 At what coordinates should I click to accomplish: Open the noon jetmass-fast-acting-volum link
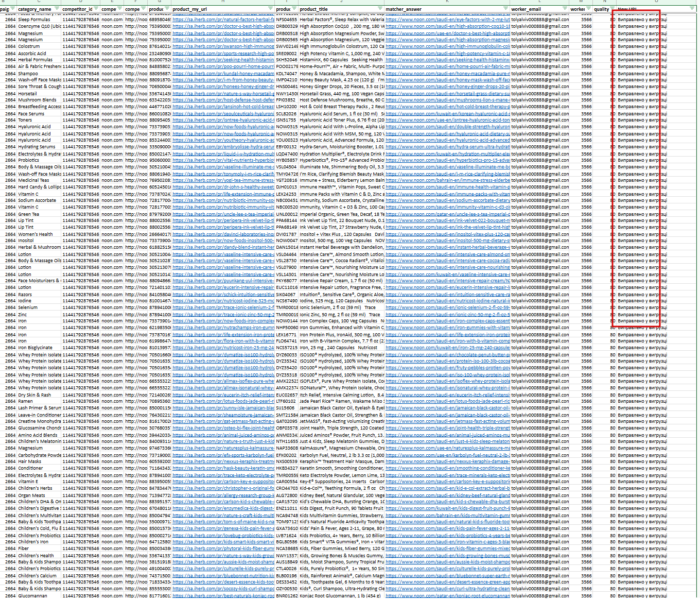coord(448,421)
